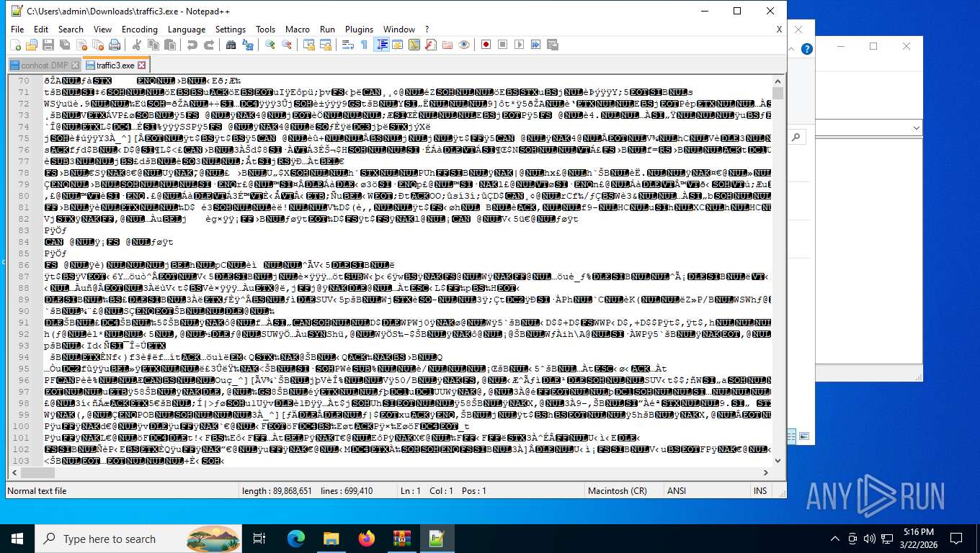Toggle show all characters pilcrow icon
The image size is (980, 553).
point(364,45)
